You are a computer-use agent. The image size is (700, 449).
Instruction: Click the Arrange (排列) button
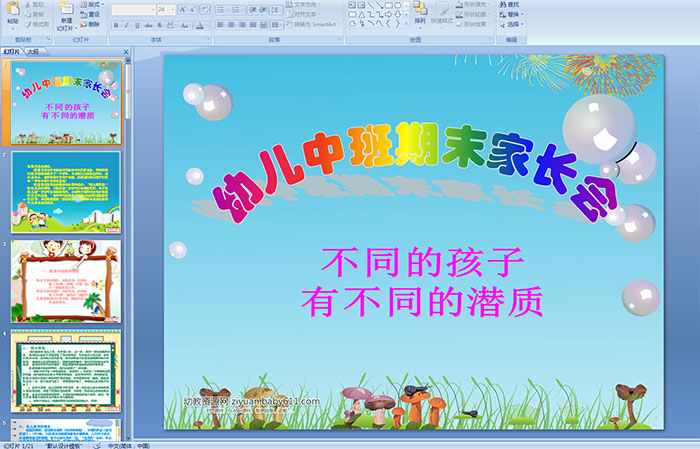(420, 14)
